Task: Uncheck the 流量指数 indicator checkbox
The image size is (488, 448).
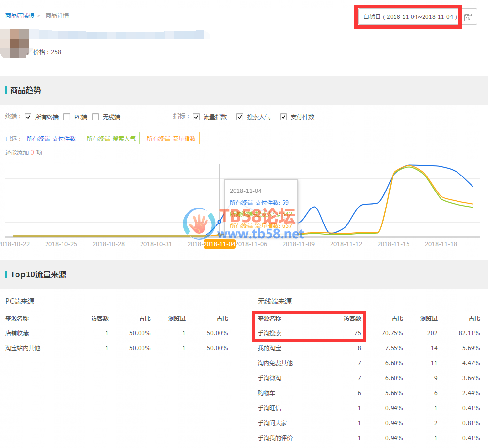Action: pos(196,117)
